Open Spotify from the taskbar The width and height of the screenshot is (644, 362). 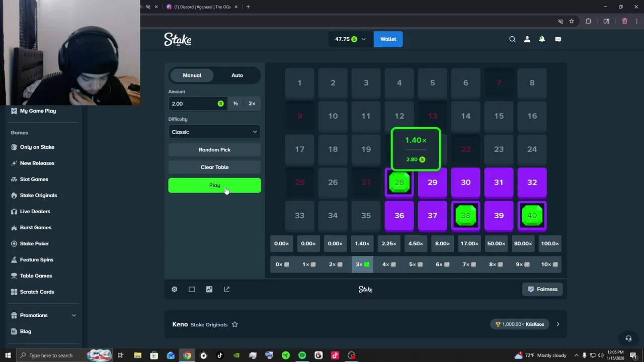click(x=302, y=355)
